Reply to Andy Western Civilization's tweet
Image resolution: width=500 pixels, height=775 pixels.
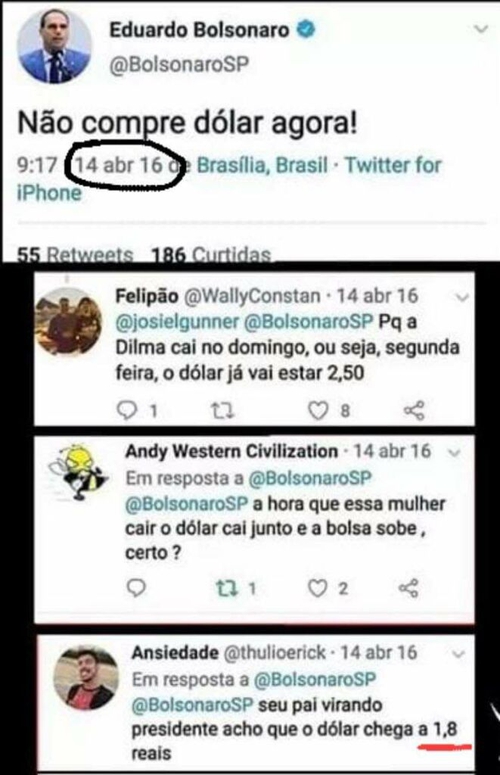pos(136,588)
